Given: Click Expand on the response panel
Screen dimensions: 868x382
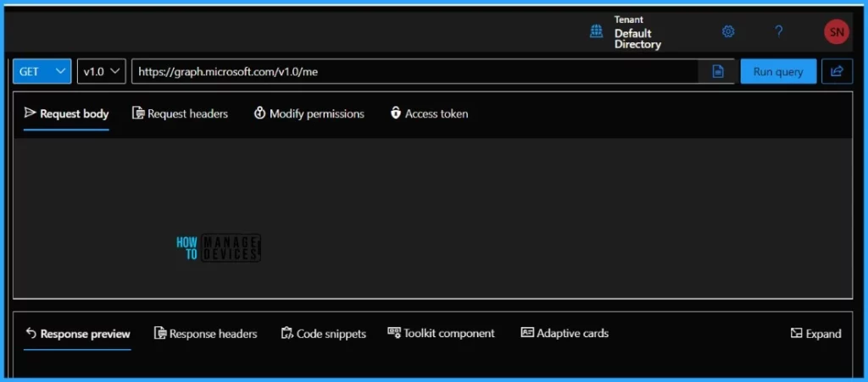Looking at the screenshot, I should 815,334.
